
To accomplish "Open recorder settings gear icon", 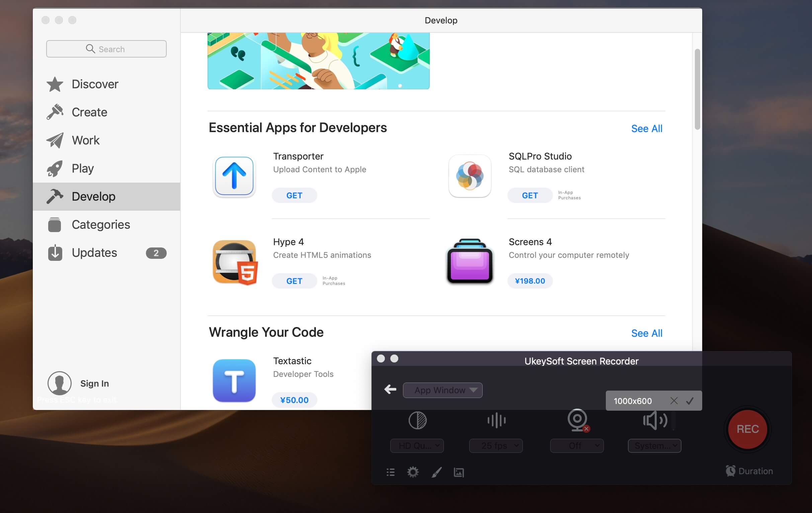I will (413, 472).
